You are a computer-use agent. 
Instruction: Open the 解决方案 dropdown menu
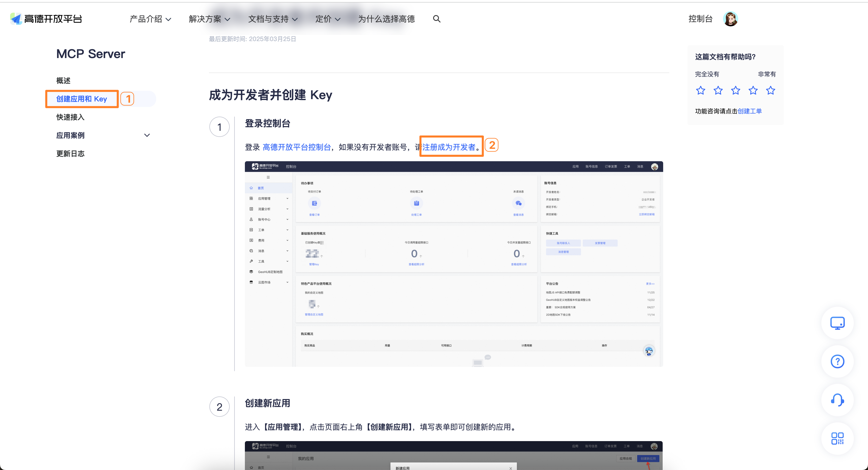pyautogui.click(x=209, y=19)
